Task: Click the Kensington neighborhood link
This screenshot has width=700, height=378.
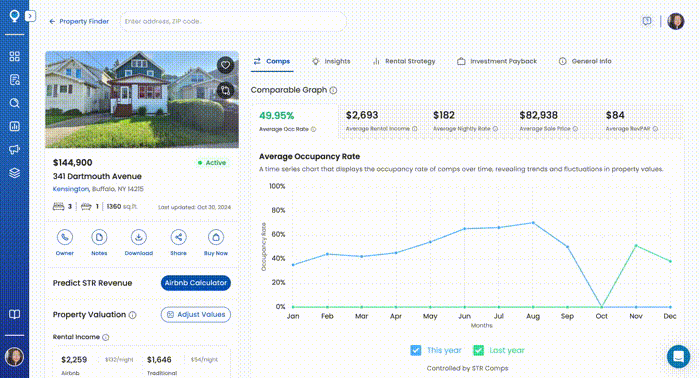Action: click(71, 189)
